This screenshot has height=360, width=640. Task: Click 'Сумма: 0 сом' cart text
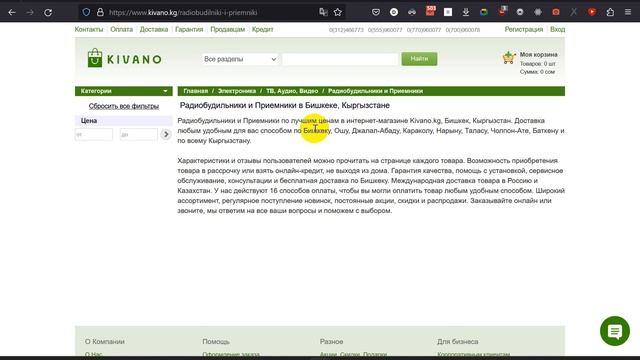(x=537, y=72)
